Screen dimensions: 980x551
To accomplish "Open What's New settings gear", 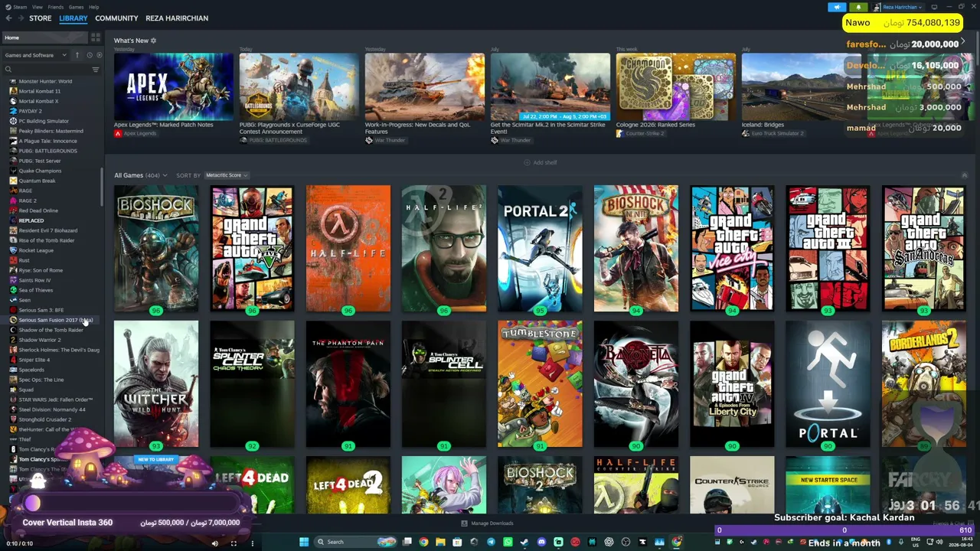I will (x=153, y=41).
